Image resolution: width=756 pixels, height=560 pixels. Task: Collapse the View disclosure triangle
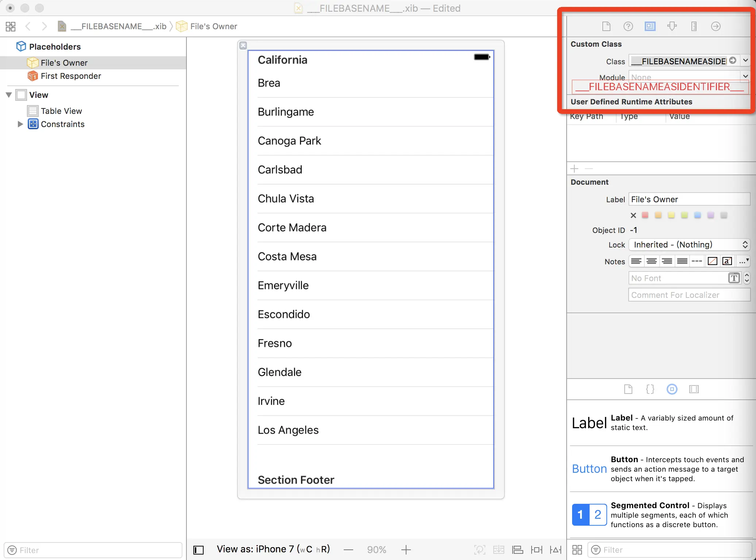tap(9, 95)
